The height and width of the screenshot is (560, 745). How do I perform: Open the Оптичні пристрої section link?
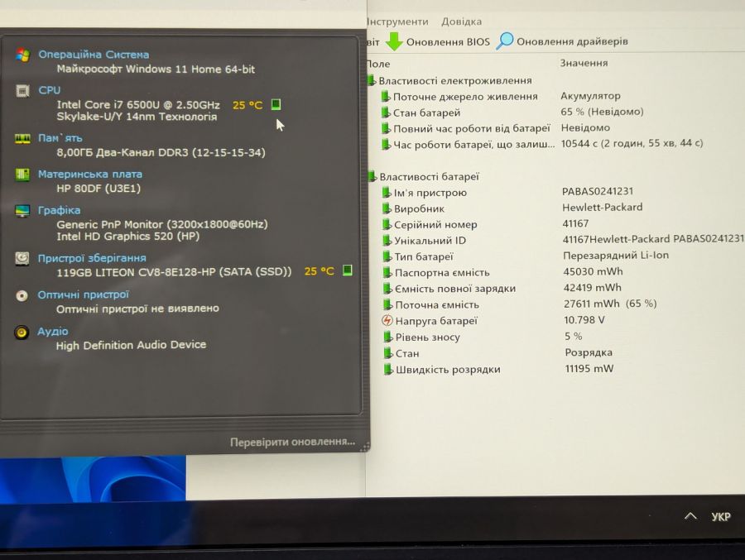pyautogui.click(x=83, y=295)
